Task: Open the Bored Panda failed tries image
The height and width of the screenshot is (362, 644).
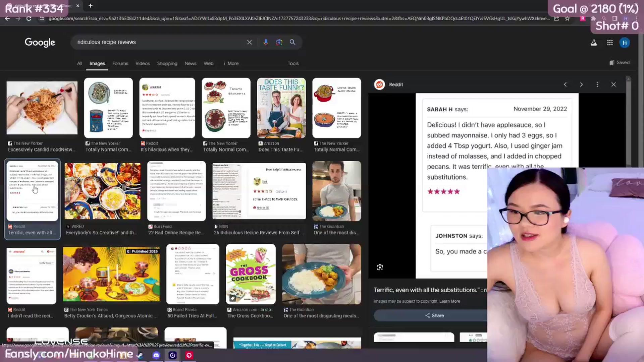Action: pos(193,274)
